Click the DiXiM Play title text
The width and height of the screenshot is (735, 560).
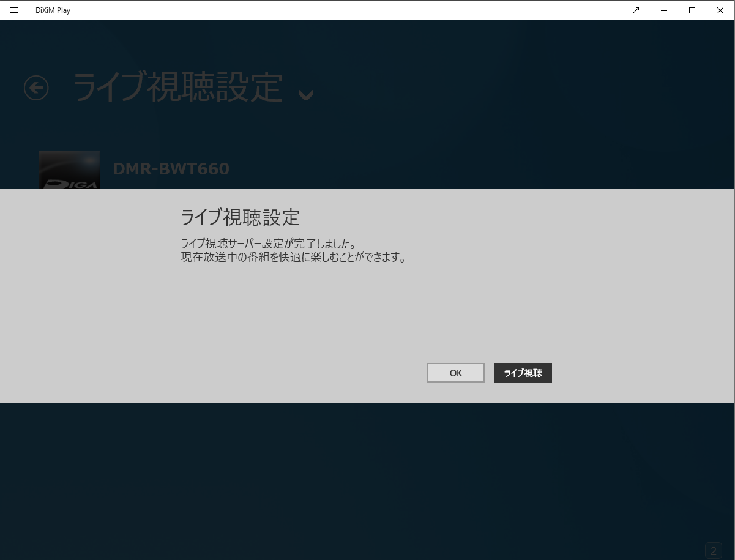click(53, 10)
